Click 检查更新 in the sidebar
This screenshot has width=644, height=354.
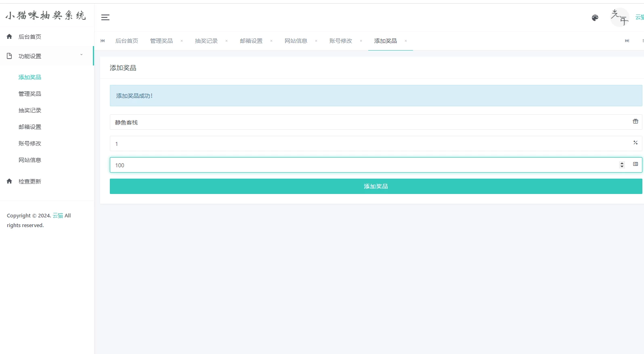[30, 181]
